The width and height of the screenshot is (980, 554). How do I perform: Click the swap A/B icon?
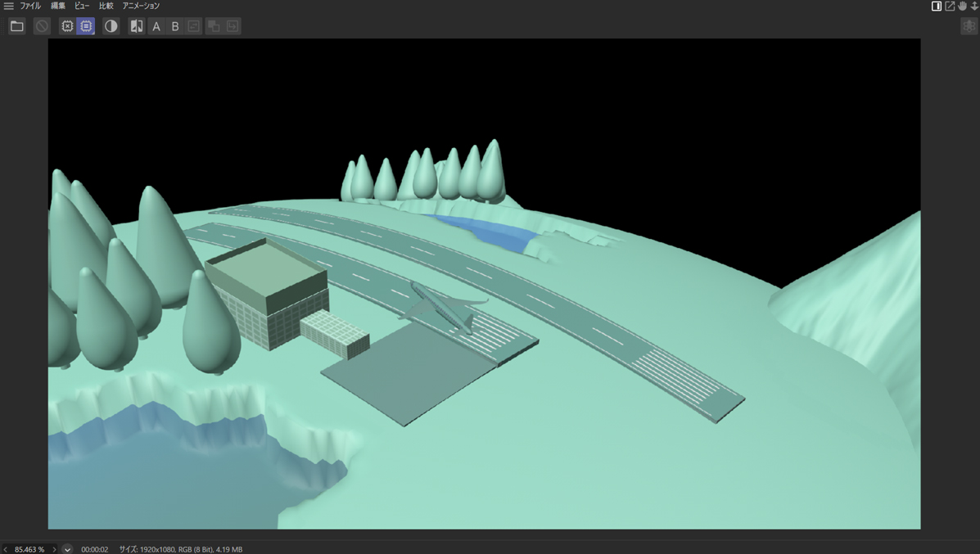point(193,26)
